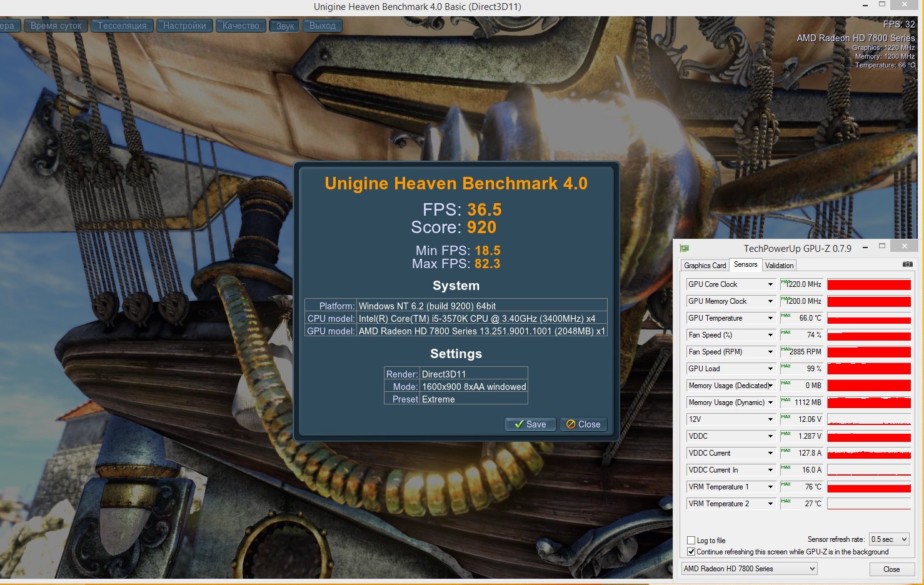Enable the Log to file checkbox
Screen dimensions: 924x585
tap(691, 541)
